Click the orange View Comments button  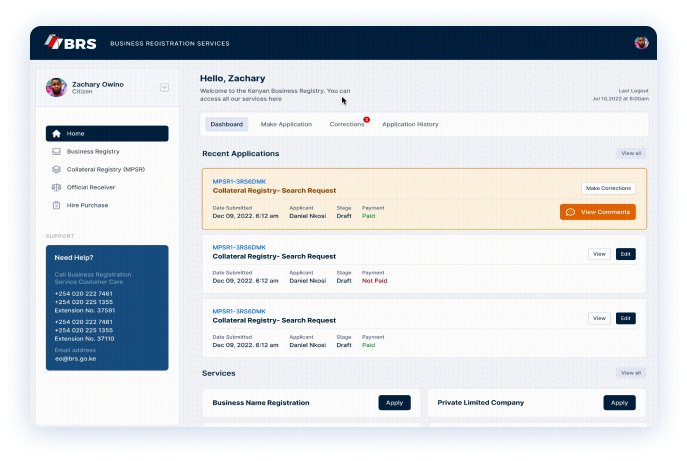tap(597, 212)
